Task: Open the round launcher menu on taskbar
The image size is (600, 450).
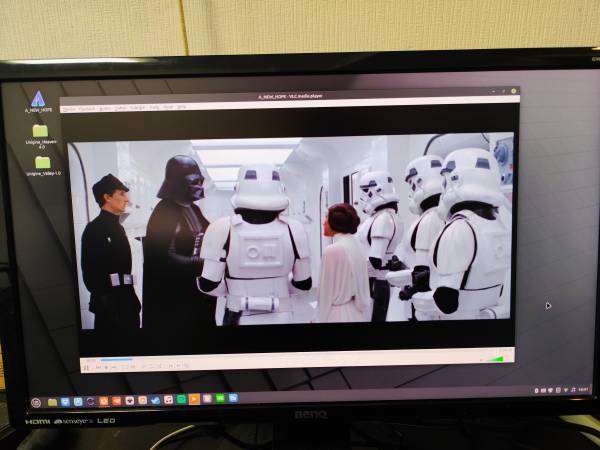Action: [x=36, y=403]
